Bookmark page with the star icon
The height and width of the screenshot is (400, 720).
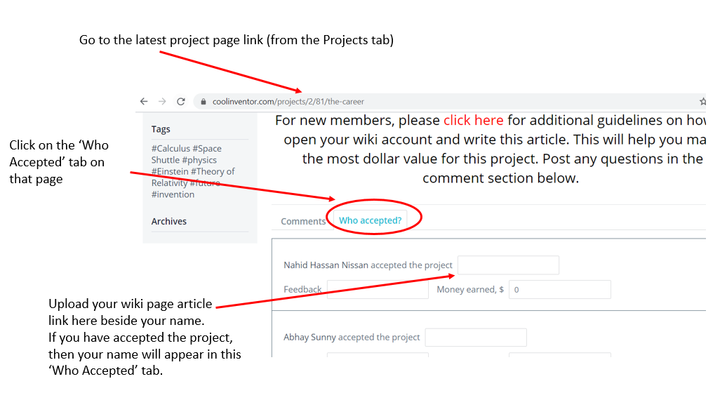tap(702, 101)
